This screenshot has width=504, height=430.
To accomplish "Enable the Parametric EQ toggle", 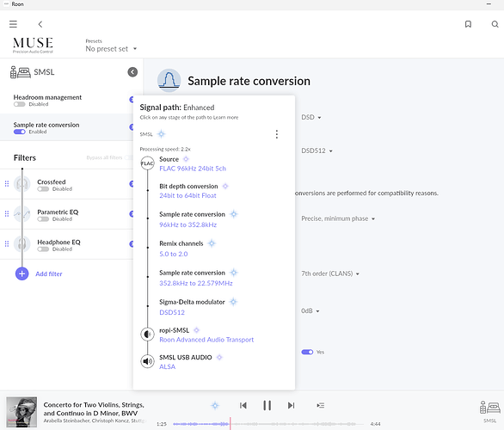I will pos(43,219).
